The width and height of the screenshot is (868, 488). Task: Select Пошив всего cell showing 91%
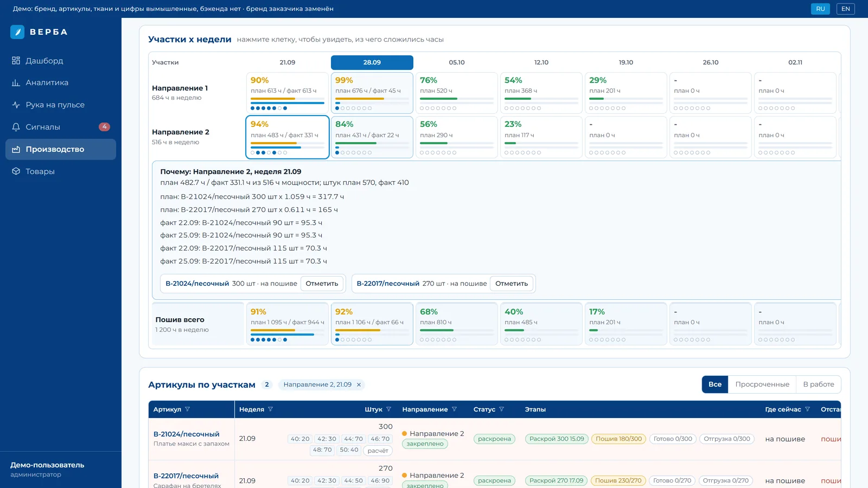pos(288,324)
